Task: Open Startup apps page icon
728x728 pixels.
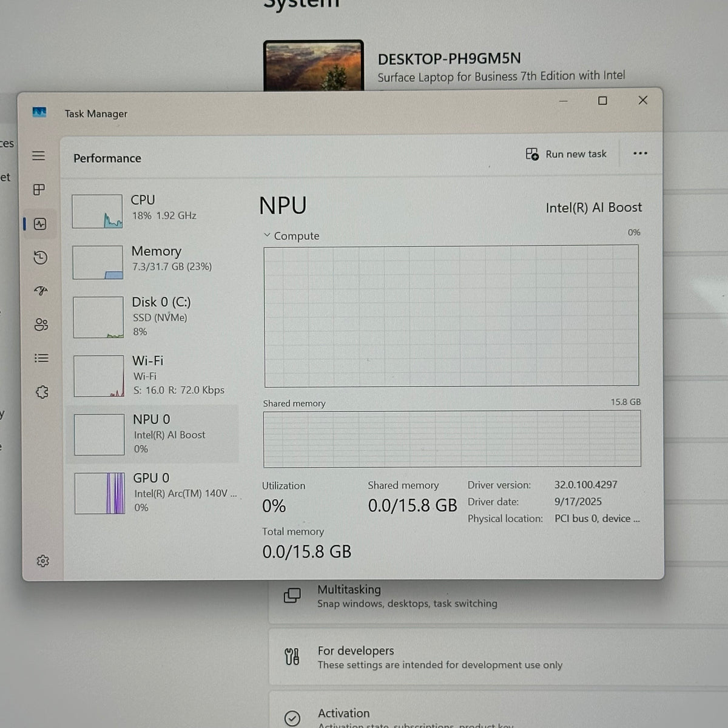Action: [41, 291]
